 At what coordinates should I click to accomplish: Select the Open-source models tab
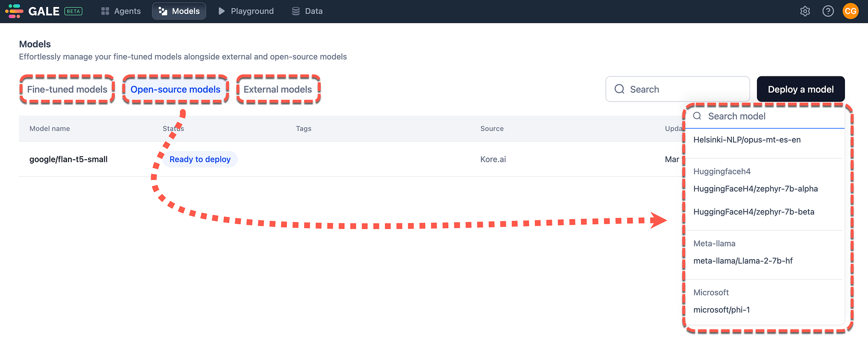pyautogui.click(x=175, y=89)
